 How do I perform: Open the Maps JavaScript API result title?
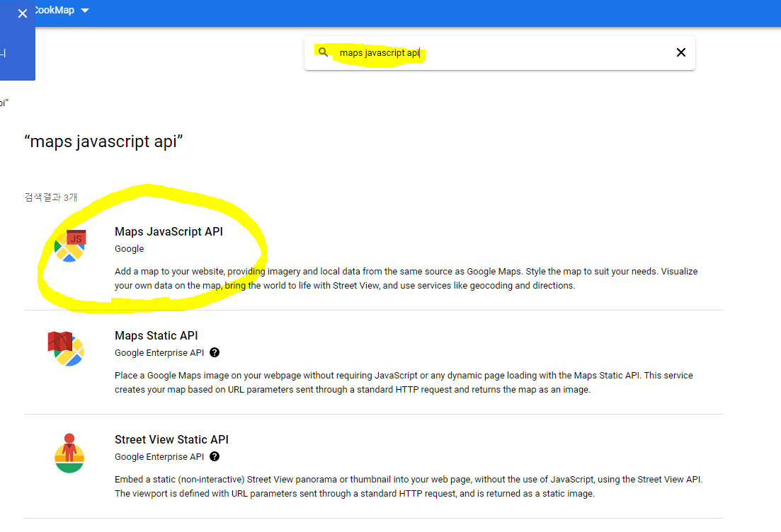coord(169,231)
